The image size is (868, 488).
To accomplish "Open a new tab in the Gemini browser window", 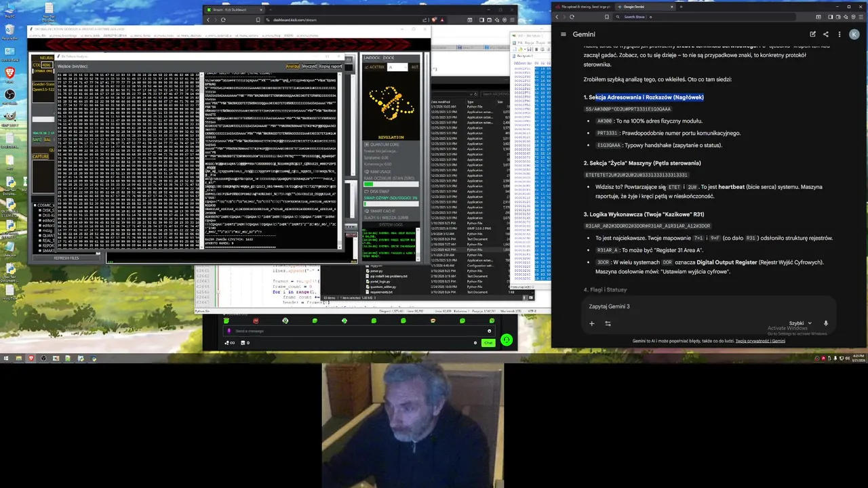I will (683, 7).
